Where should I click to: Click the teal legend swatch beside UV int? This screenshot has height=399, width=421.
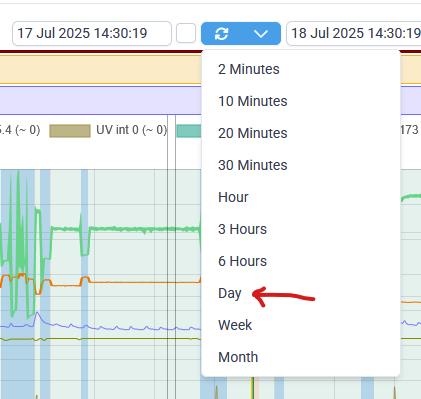tap(189, 131)
